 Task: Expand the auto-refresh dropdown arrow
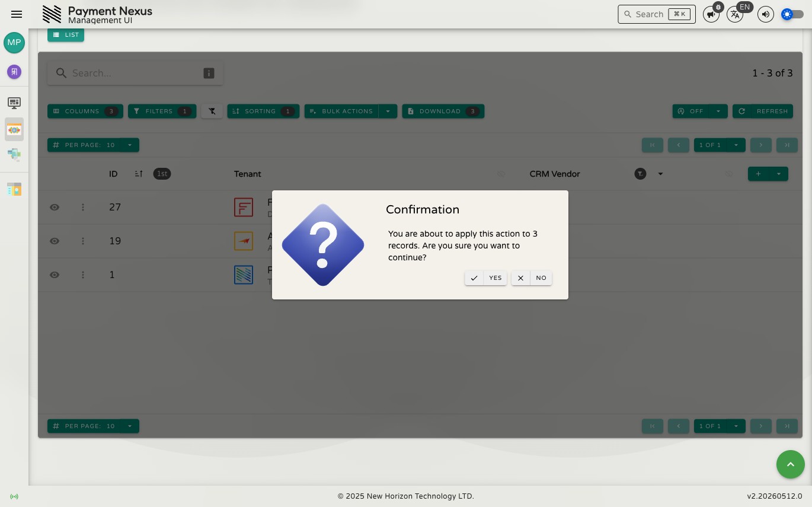718,111
